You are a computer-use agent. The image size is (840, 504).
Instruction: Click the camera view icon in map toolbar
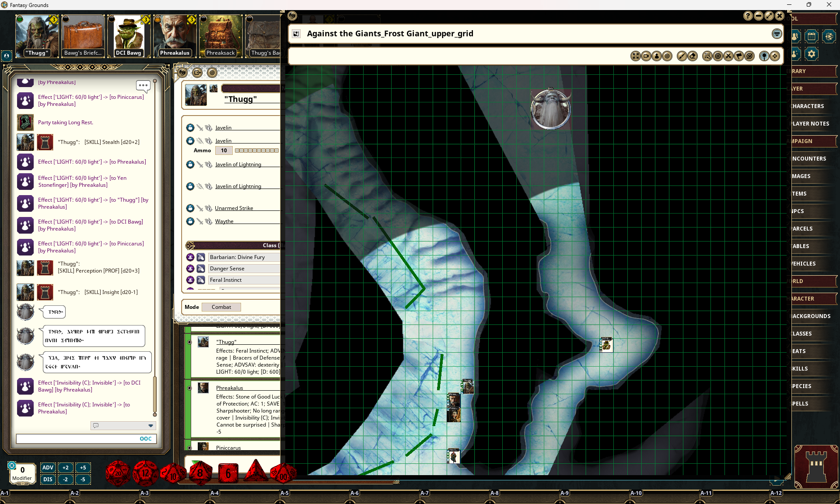point(646,56)
